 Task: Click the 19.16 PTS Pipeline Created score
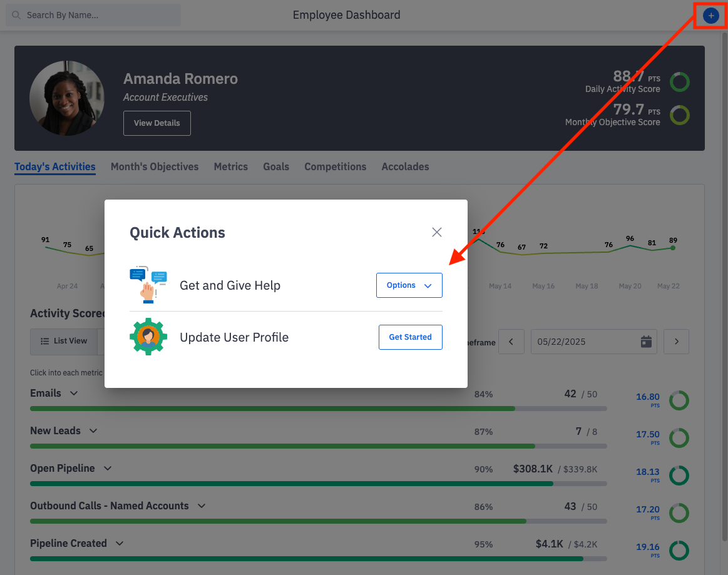click(x=648, y=550)
